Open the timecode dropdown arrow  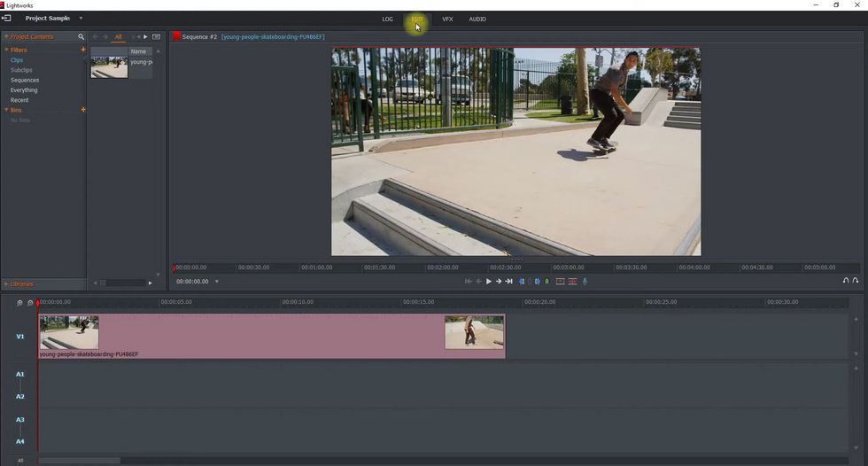click(x=216, y=282)
